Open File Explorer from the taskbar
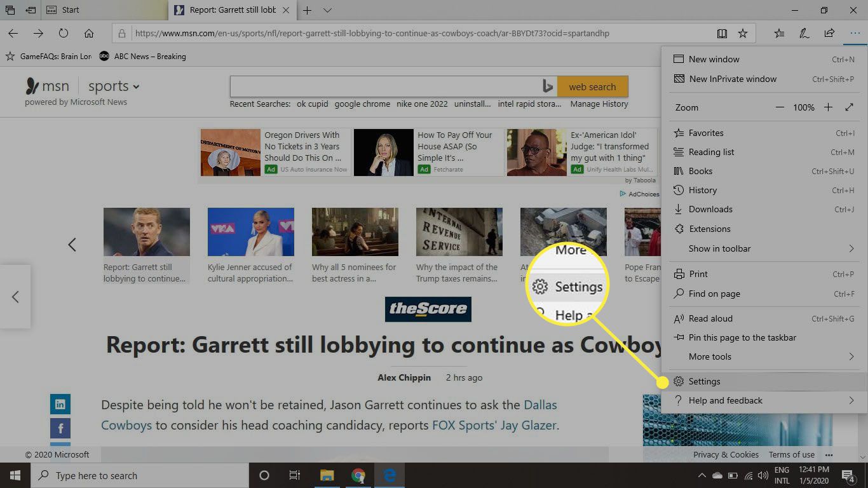868x488 pixels. (327, 475)
